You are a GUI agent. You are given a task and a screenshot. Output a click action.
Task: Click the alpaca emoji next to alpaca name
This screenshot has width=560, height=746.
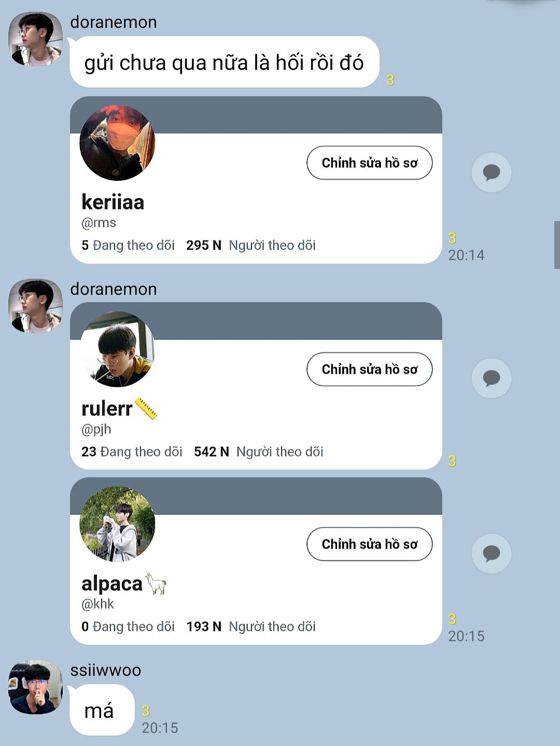click(x=156, y=584)
